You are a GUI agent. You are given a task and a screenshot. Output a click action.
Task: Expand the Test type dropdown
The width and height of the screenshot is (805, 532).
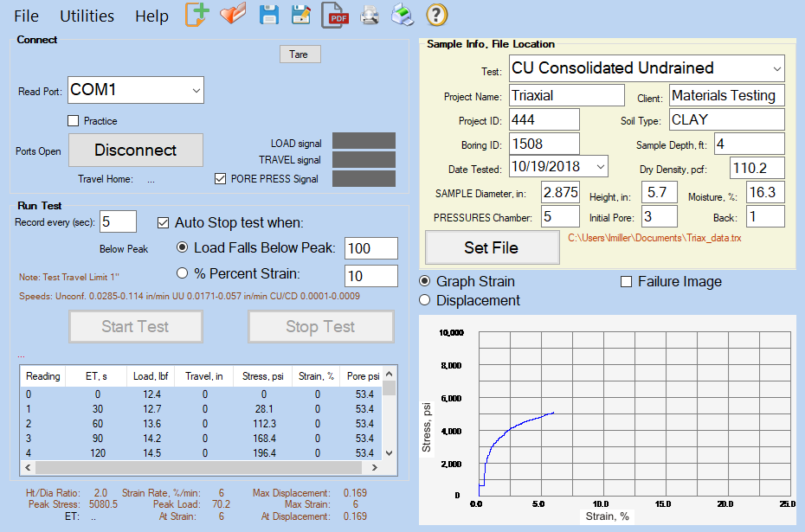pos(776,68)
